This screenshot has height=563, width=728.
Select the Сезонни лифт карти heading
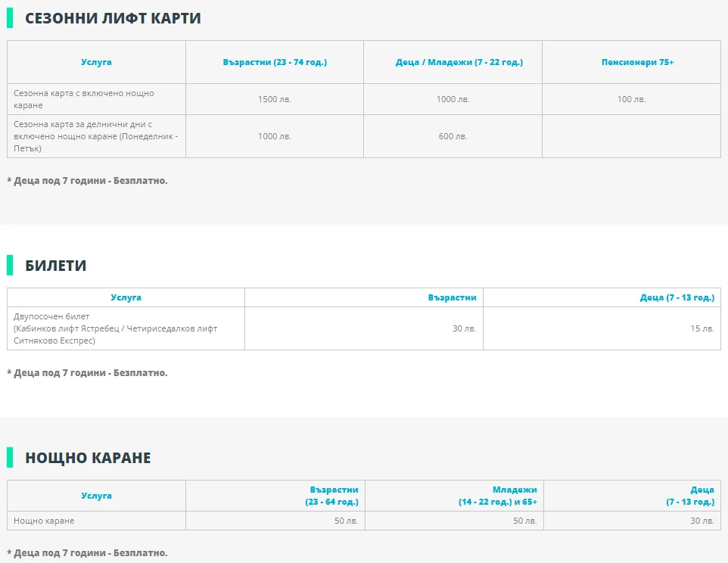pos(113,18)
